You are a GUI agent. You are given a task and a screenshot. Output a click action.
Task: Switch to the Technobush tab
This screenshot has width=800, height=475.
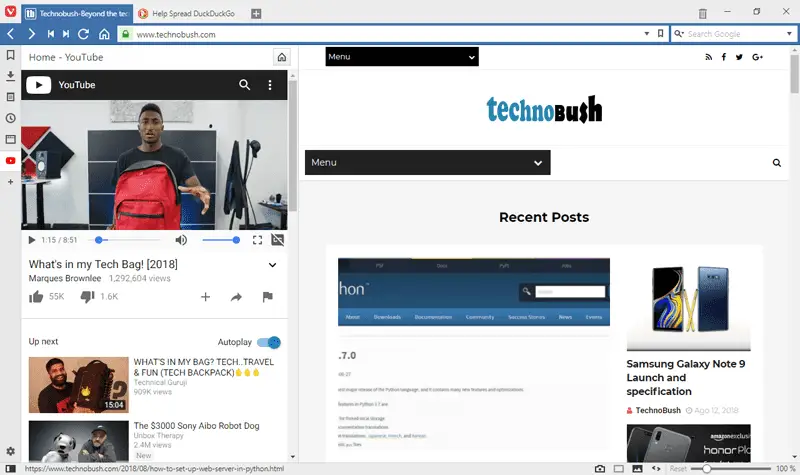(77, 14)
